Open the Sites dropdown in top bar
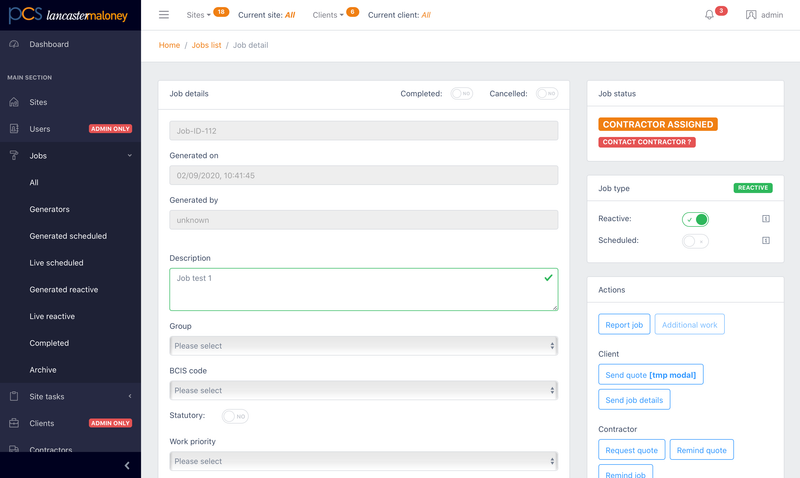Viewport: 800px width, 478px height. [198, 15]
